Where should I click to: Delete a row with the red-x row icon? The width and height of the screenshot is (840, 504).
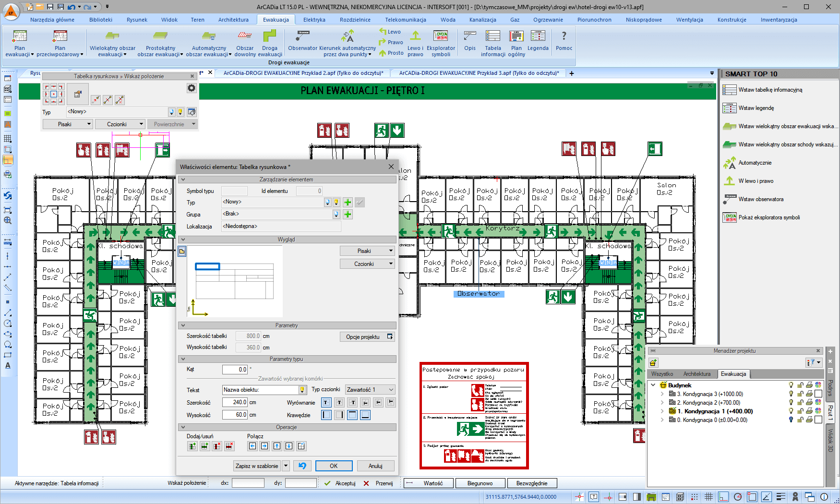point(229,446)
